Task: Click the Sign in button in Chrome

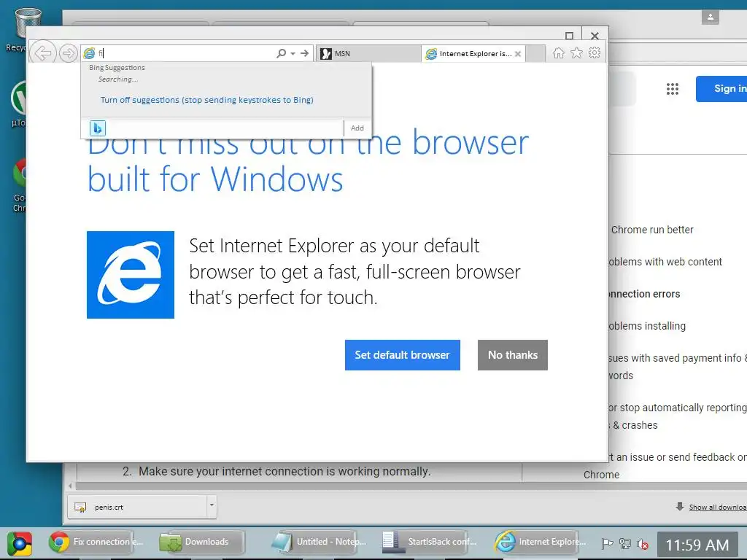Action: click(x=721, y=88)
